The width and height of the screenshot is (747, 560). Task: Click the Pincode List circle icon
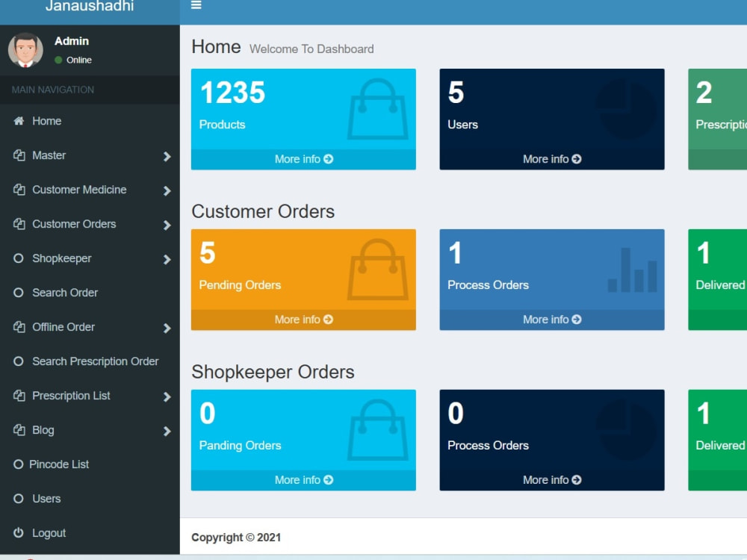point(18,464)
